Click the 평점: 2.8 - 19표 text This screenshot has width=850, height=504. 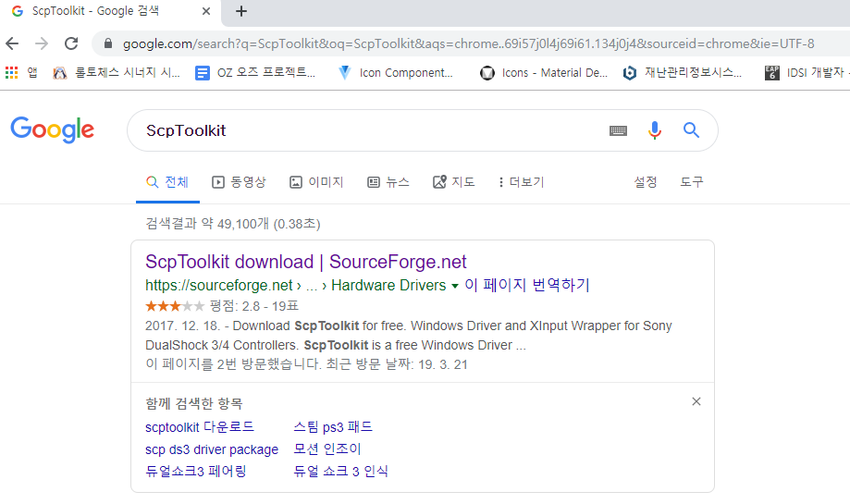point(254,306)
